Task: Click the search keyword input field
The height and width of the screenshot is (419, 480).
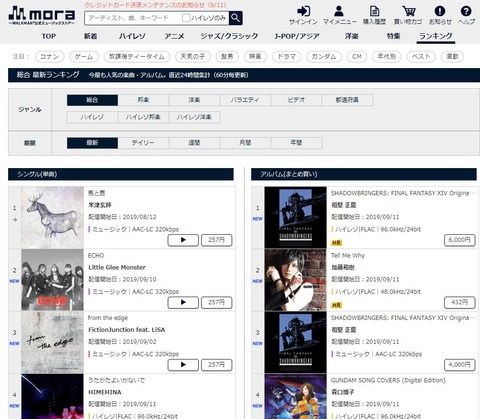Action: pyautogui.click(x=133, y=18)
